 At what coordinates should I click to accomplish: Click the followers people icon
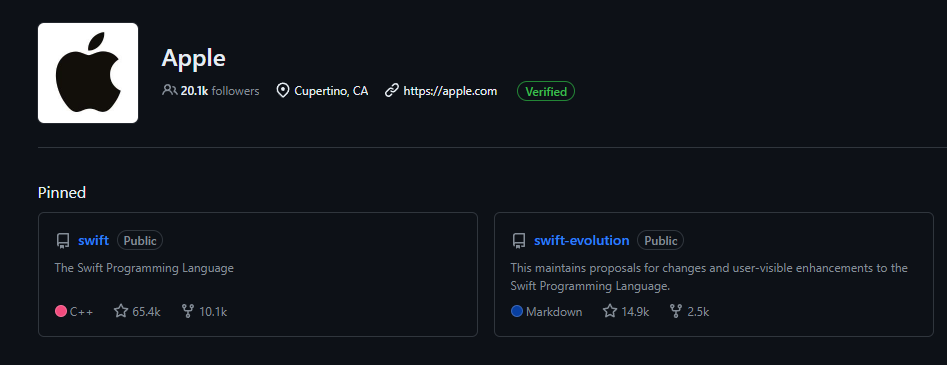click(169, 91)
